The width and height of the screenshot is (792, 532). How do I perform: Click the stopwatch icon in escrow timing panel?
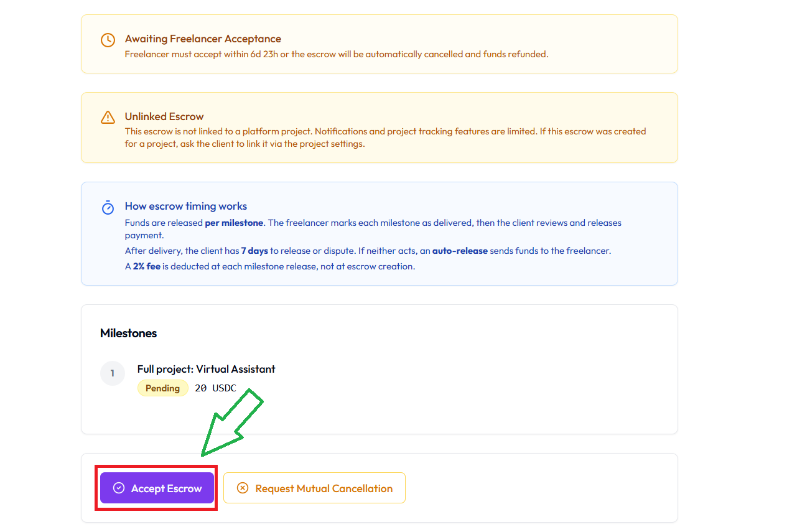click(x=108, y=207)
